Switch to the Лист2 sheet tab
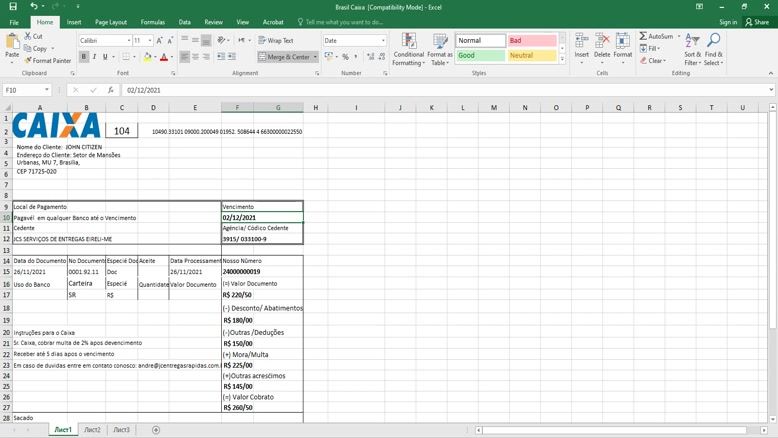This screenshot has height=438, width=778. click(x=92, y=430)
